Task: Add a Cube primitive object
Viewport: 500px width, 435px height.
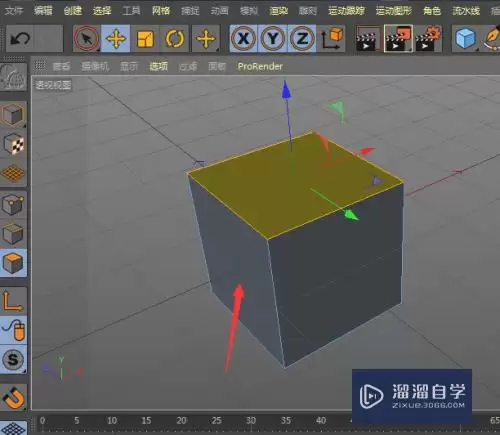Action: 465,38
